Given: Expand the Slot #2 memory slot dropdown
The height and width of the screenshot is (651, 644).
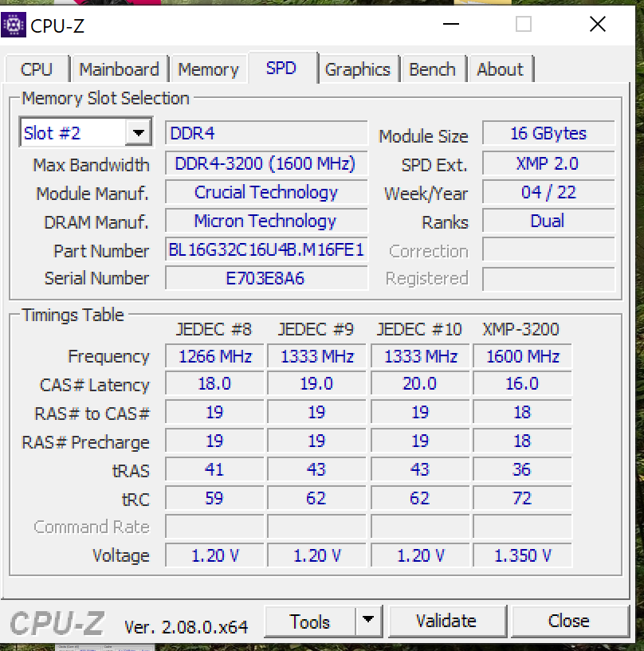Looking at the screenshot, I should point(138,133).
